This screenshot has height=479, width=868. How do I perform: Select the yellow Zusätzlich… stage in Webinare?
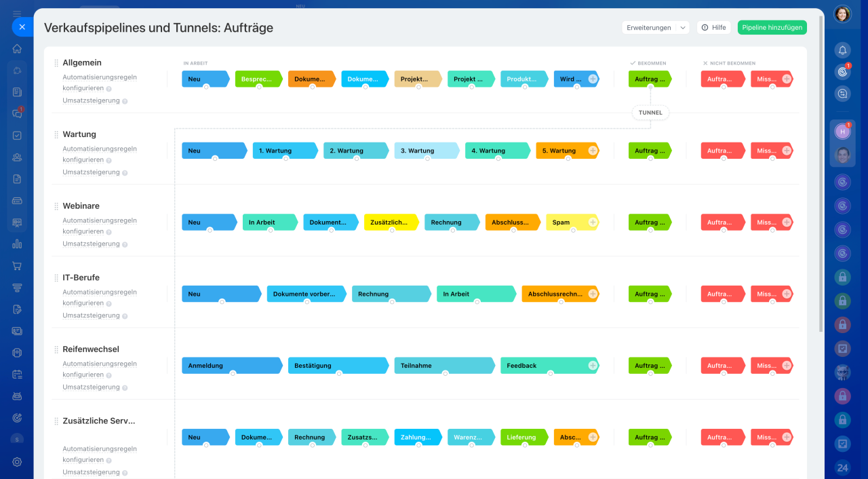click(x=391, y=222)
